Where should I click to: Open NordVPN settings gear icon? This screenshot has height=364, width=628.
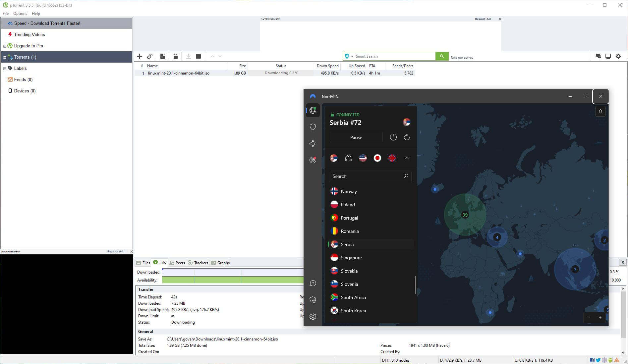313,316
